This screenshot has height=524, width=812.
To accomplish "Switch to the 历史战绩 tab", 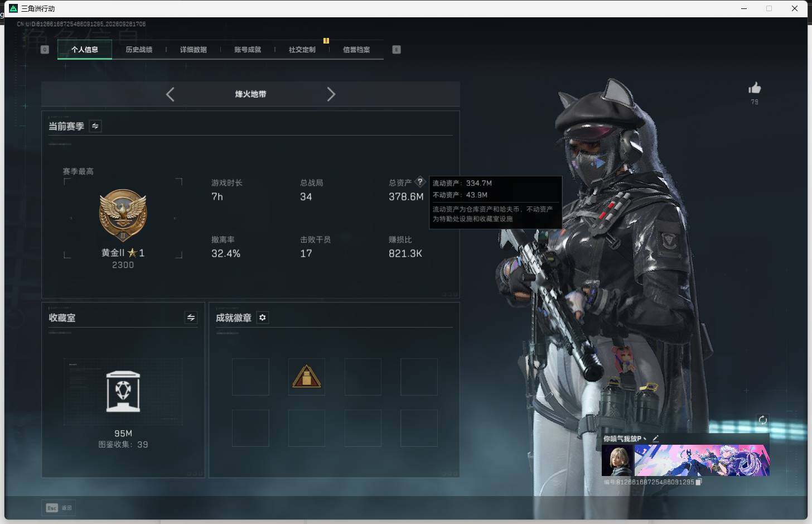I will click(x=139, y=50).
